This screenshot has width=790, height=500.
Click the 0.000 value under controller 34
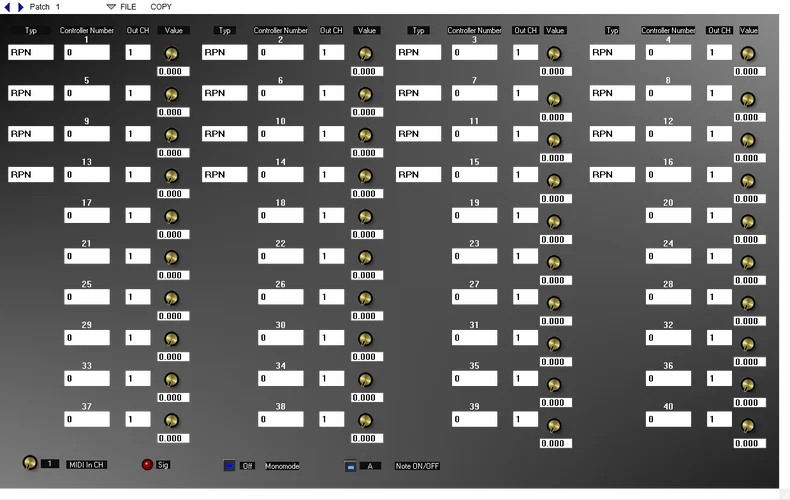[x=367, y=398]
